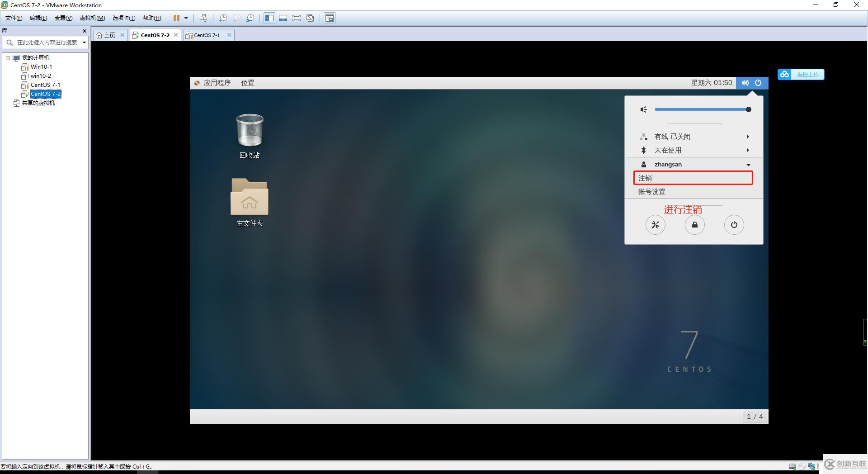Image resolution: width=868 pixels, height=474 pixels.
Task: Close the 库 library panel
Action: pos(84,31)
